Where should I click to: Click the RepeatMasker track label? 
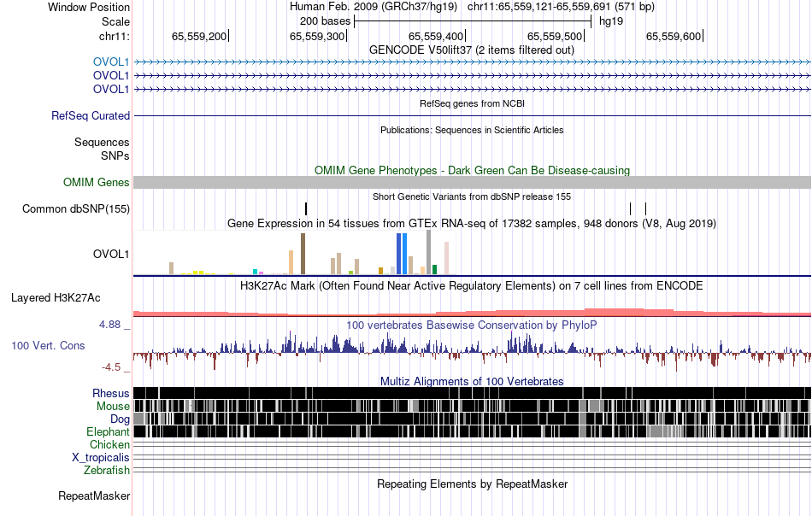94,496
